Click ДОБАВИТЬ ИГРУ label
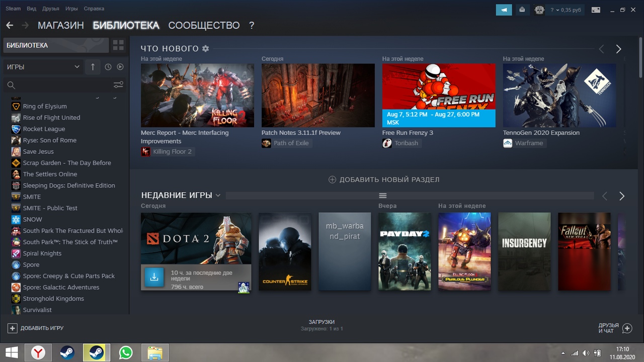Viewport: 644px width, 362px height. pyautogui.click(x=42, y=328)
